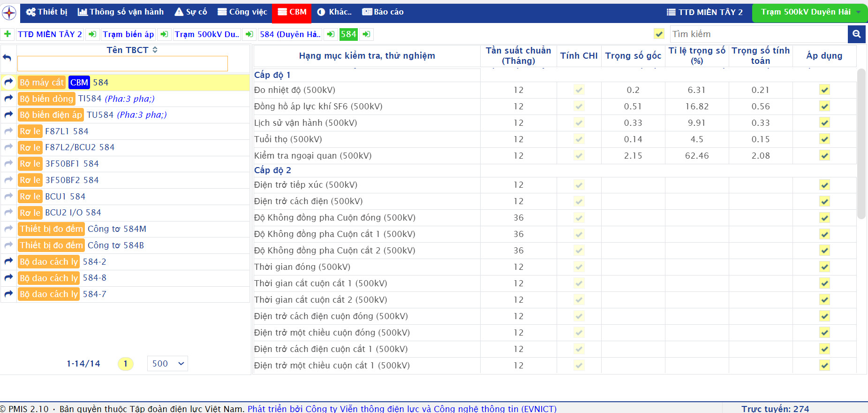Click the green plus add icon
Image resolution: width=868 pixels, height=413 pixels.
tap(8, 34)
